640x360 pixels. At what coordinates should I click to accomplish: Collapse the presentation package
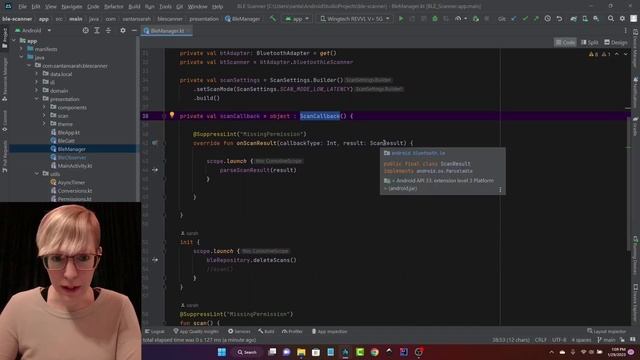tap(37, 99)
